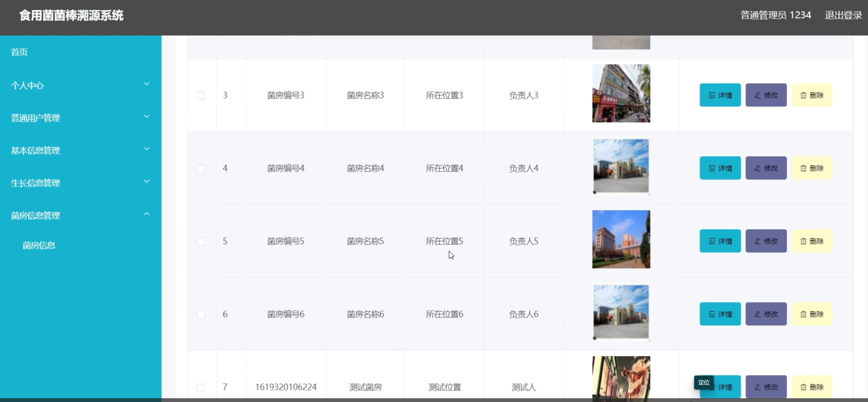Open 普通用户管理 sidebar menu
The image size is (868, 402).
pos(80,118)
